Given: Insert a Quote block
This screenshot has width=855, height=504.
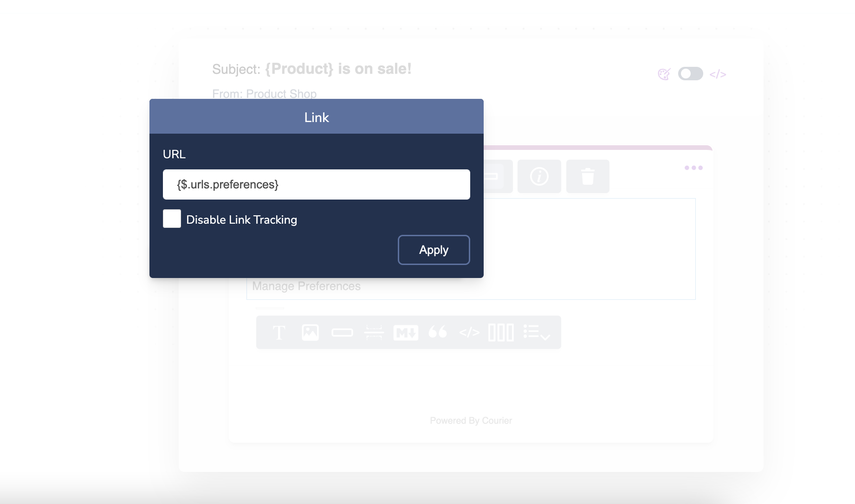Looking at the screenshot, I should [x=438, y=332].
